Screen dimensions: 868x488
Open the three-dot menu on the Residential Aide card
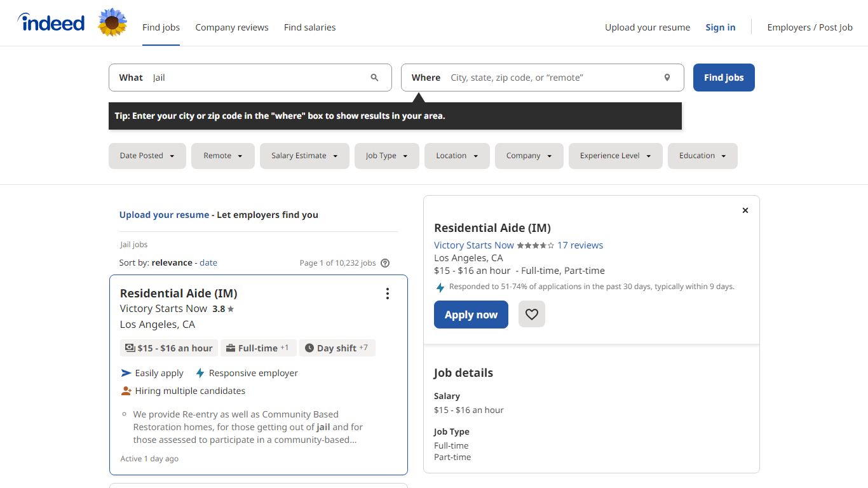click(388, 294)
